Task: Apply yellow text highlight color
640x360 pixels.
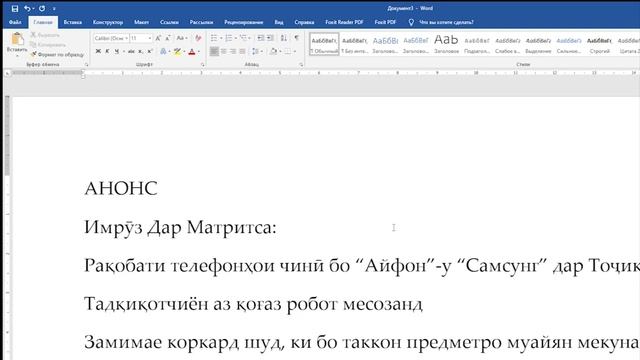Action: (x=177, y=51)
